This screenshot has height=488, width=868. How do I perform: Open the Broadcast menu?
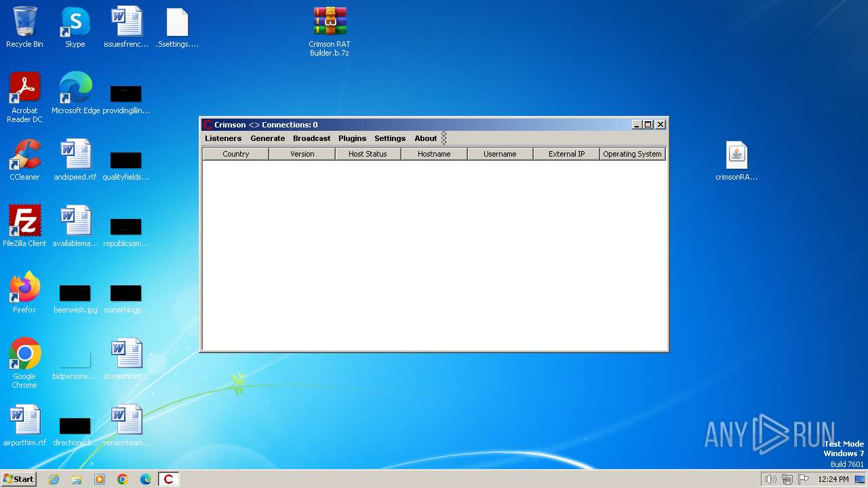pyautogui.click(x=311, y=138)
